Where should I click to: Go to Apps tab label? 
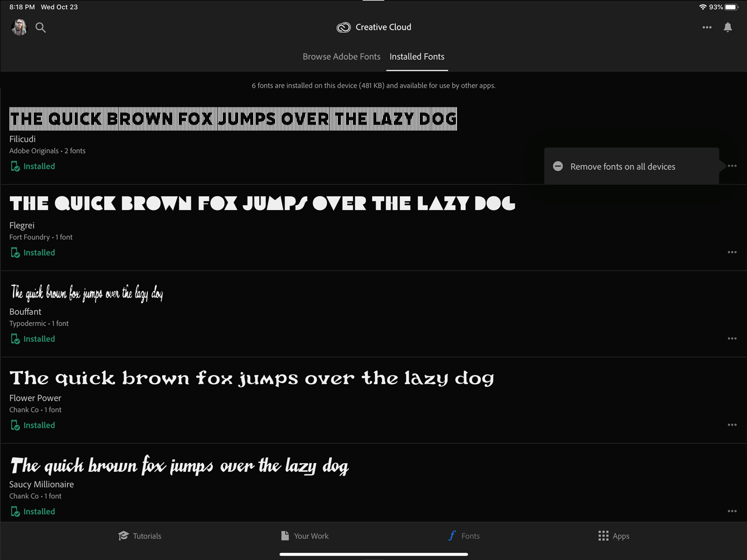click(x=621, y=536)
